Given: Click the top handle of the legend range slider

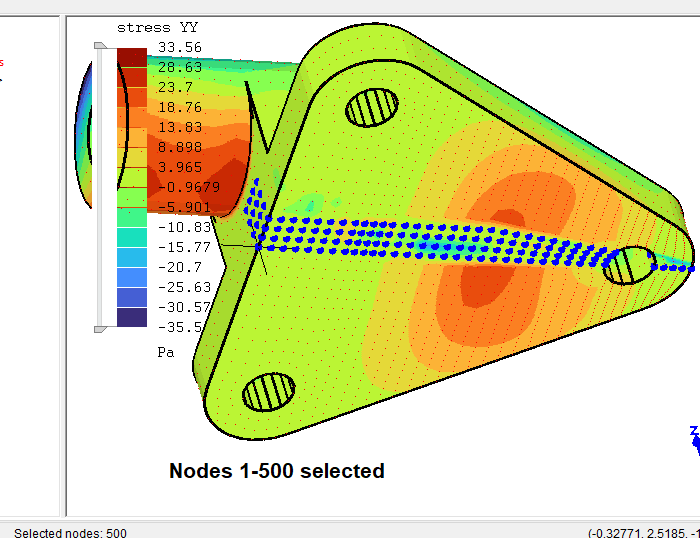Looking at the screenshot, I should [x=99, y=46].
